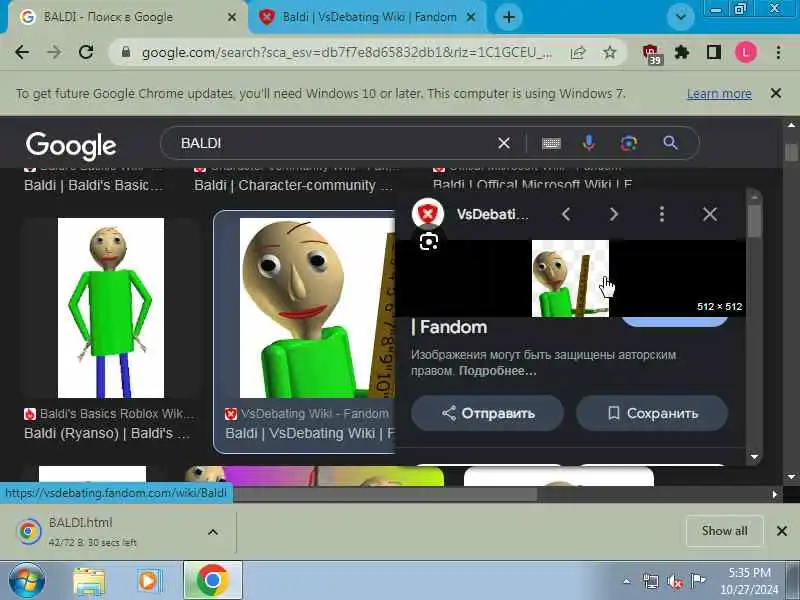Viewport: 800px width, 600px height.
Task: Submit search with the magnifier icon
Action: pos(670,143)
